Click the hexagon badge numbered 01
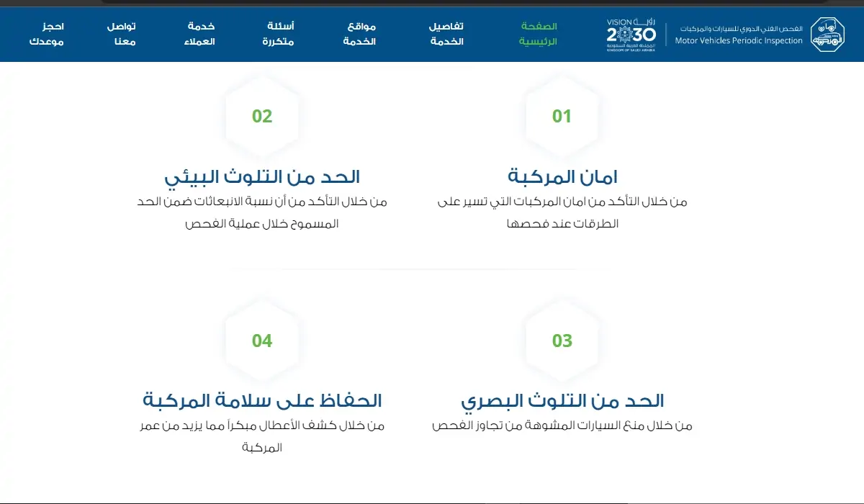Image resolution: width=864 pixels, height=504 pixels. point(562,117)
